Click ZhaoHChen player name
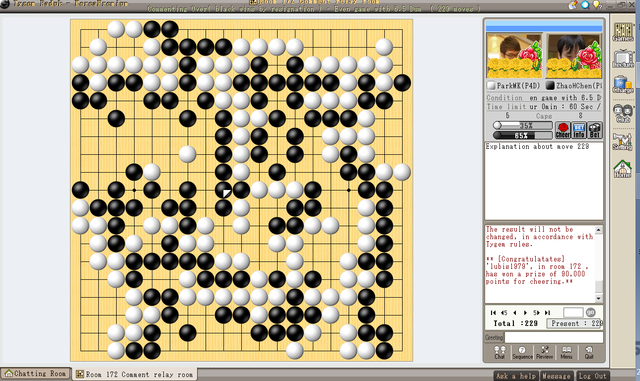The image size is (640, 381). 579,86
